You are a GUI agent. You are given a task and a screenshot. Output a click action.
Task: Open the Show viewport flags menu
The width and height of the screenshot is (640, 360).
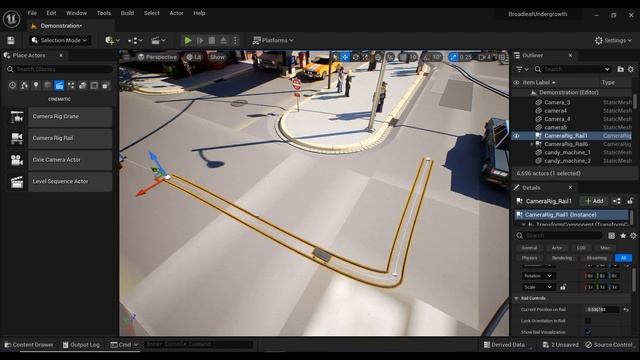(x=218, y=57)
